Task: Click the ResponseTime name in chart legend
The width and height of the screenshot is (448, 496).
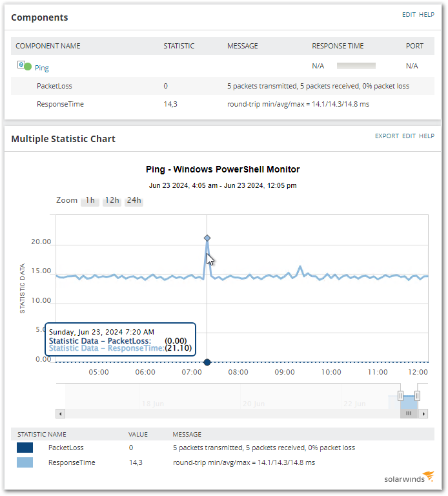Action: 72,462
